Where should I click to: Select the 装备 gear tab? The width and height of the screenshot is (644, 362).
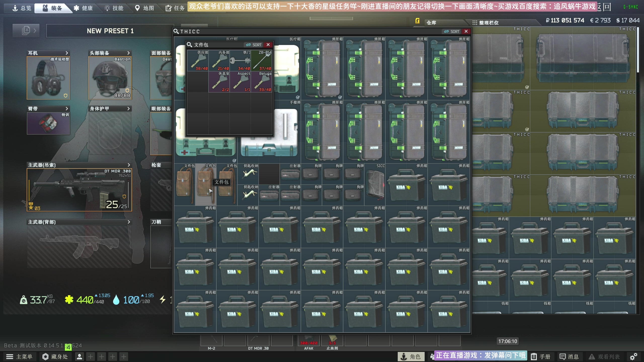[53, 8]
